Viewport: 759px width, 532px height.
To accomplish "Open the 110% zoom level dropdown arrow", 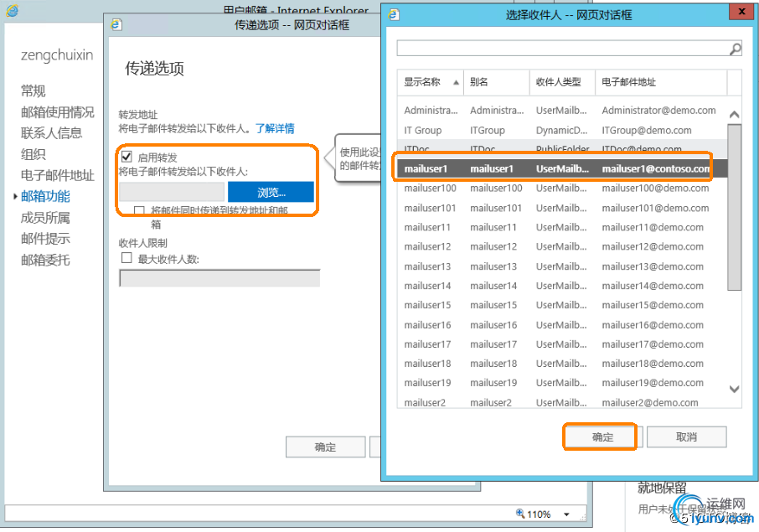I will click(x=566, y=514).
